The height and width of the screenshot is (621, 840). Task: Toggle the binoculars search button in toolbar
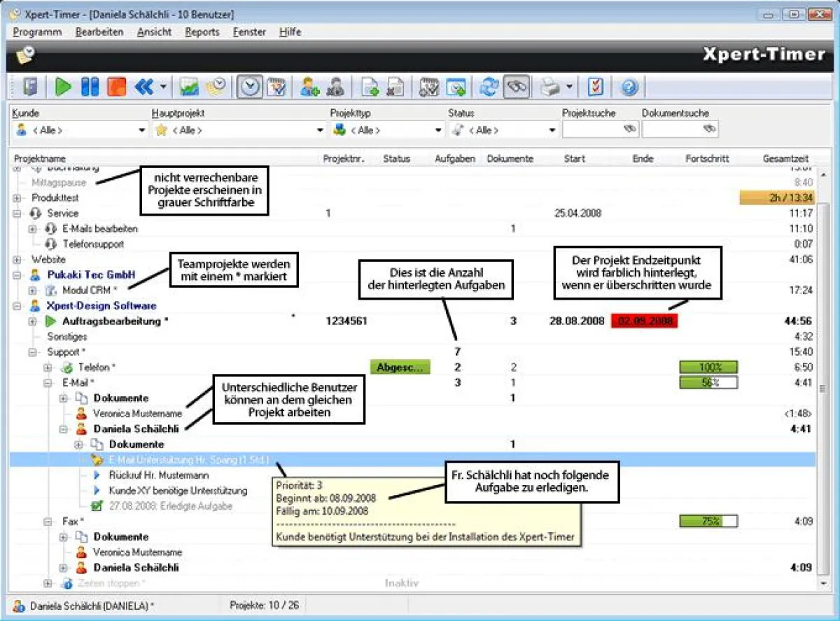tap(517, 87)
